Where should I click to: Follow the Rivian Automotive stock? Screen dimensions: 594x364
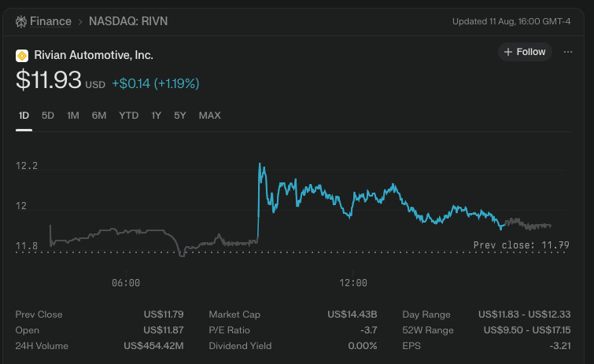pos(525,52)
